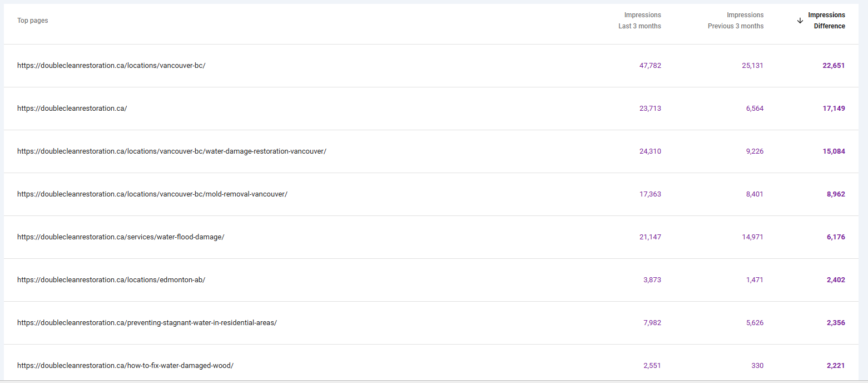The height and width of the screenshot is (383, 868).
Task: Click the difference value 2,402
Action: 836,280
